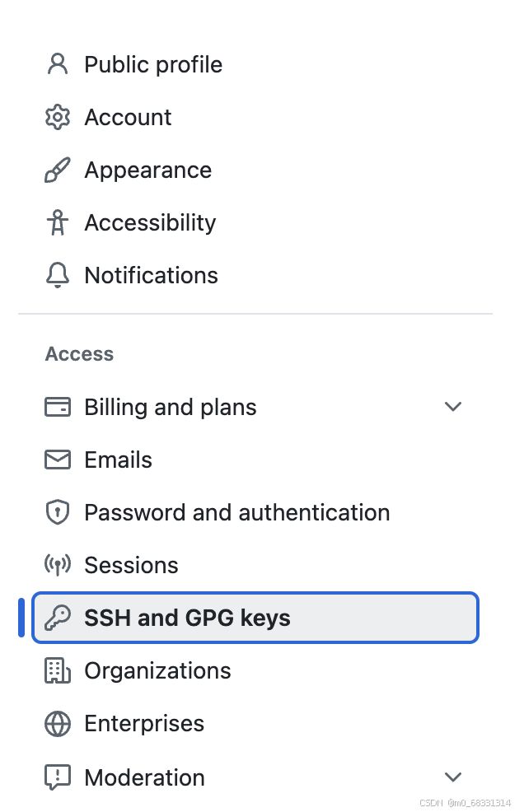The height and width of the screenshot is (812, 524).
Task: Open the Notifications settings link
Action: 151,275
